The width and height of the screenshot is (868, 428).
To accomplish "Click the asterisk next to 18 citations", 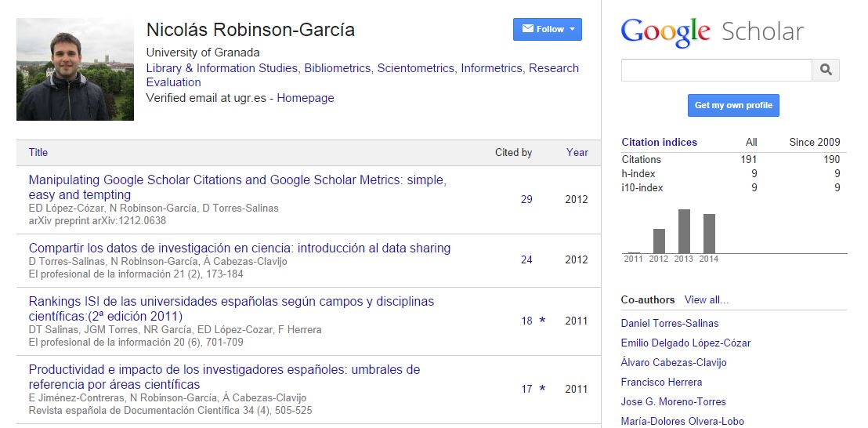I will click(542, 321).
